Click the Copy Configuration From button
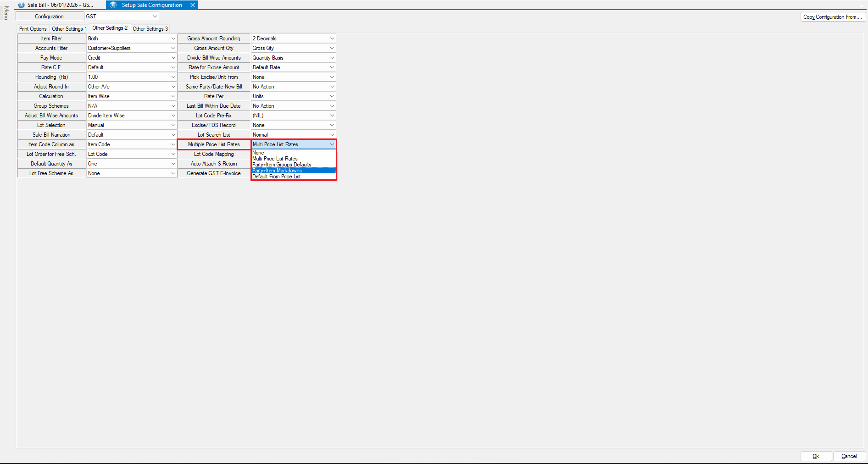868x464 pixels. click(x=832, y=17)
